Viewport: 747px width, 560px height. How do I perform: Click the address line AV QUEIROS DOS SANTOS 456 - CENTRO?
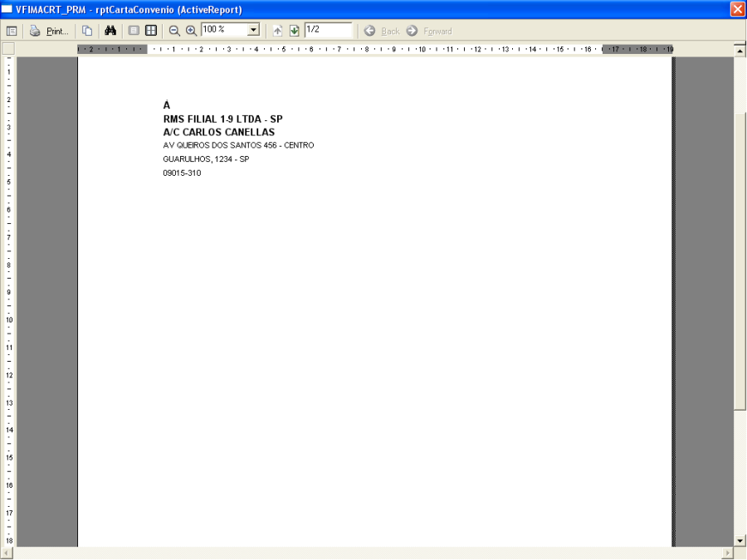pyautogui.click(x=238, y=145)
